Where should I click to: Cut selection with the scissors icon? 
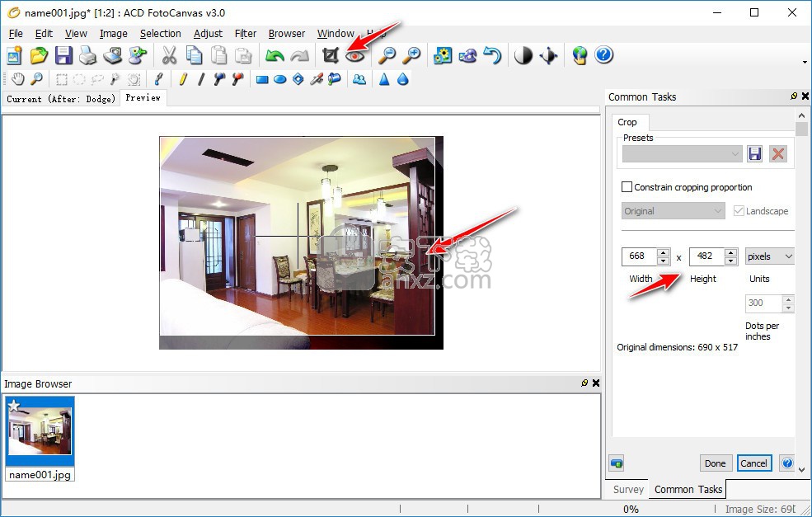click(x=169, y=55)
